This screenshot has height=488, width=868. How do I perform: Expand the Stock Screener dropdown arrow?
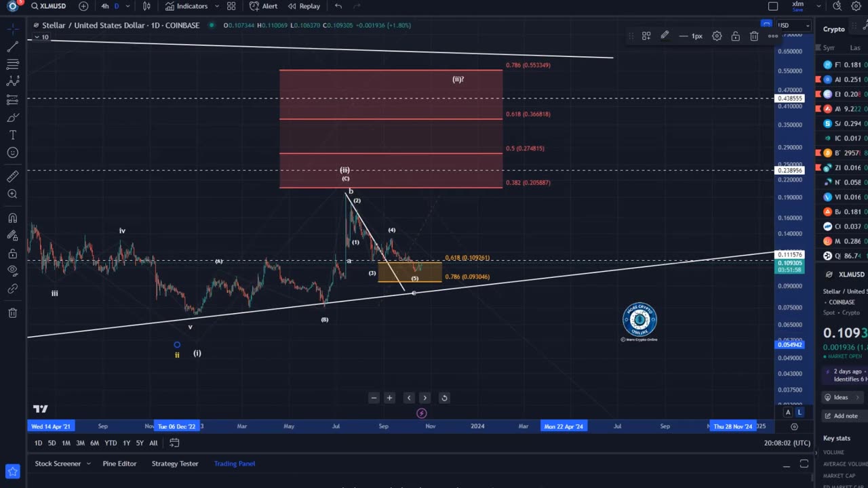click(x=87, y=464)
